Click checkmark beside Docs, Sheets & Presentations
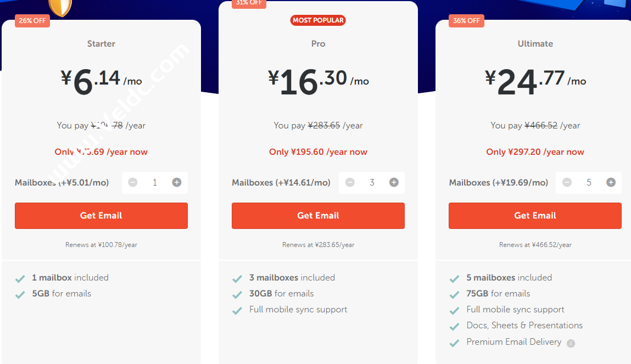This screenshot has width=631, height=364. point(454,326)
